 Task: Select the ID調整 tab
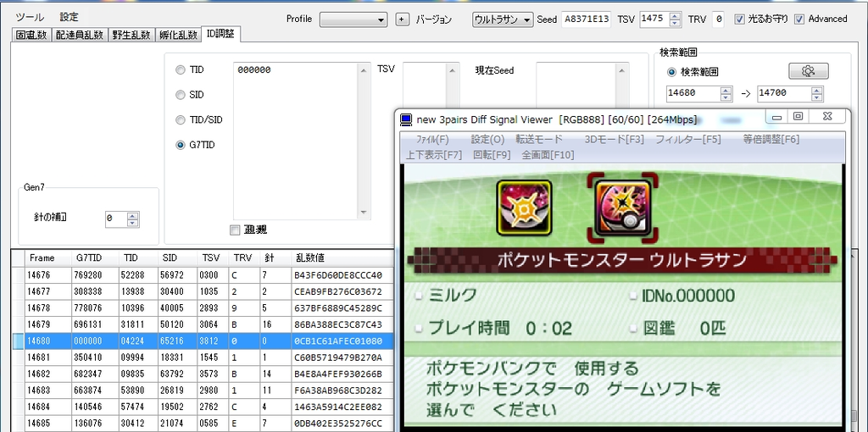pyautogui.click(x=220, y=34)
